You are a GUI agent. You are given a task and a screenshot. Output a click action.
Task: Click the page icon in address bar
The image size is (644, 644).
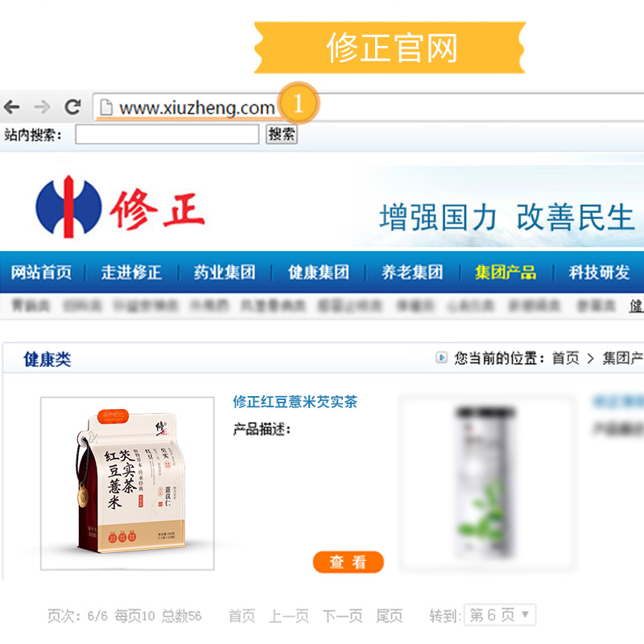click(106, 107)
